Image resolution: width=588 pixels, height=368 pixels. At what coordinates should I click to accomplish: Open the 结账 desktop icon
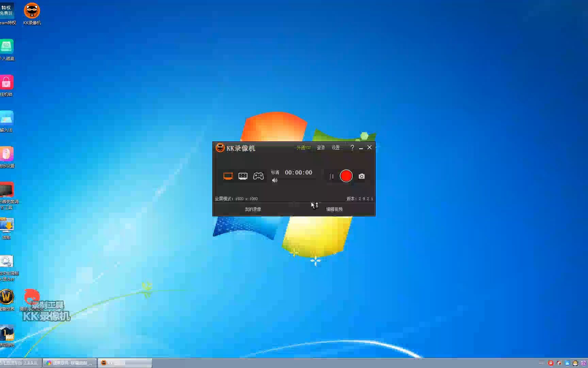[x=7, y=229]
